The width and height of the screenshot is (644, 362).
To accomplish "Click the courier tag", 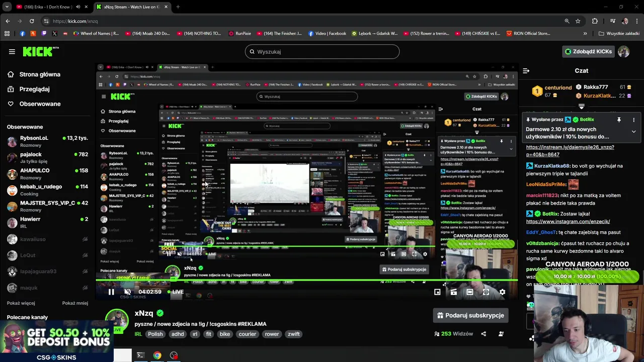I will tap(248, 334).
